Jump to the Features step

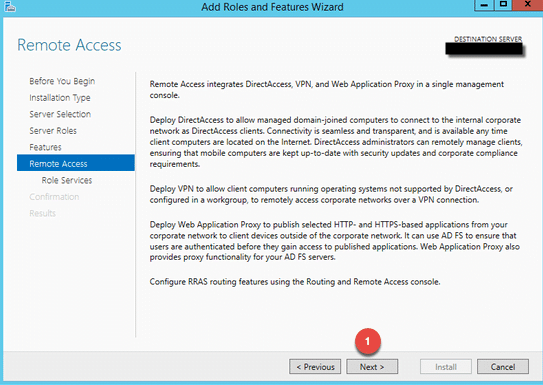coord(45,147)
